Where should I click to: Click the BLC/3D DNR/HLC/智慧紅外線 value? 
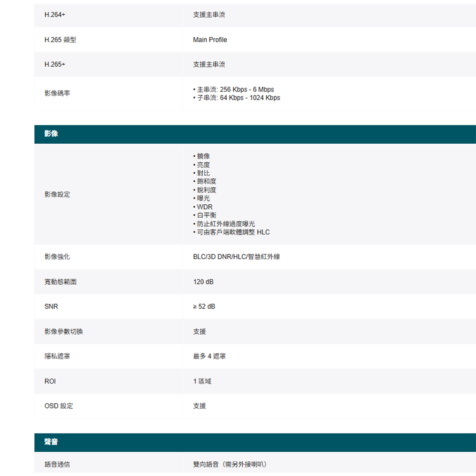[236, 257]
